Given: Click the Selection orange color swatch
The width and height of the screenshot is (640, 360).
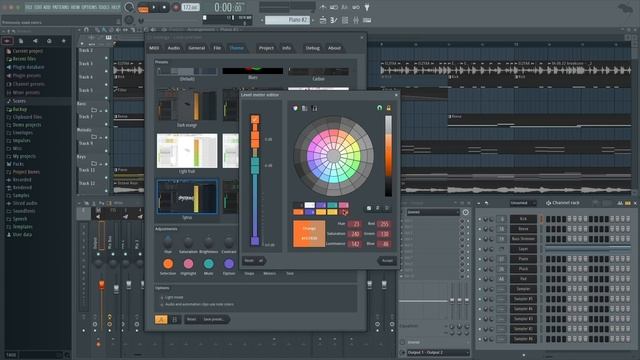Looking at the screenshot, I should coord(168,264).
